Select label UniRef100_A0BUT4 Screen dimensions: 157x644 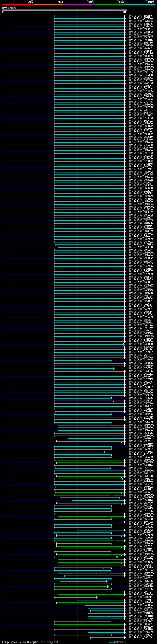tap(141, 465)
